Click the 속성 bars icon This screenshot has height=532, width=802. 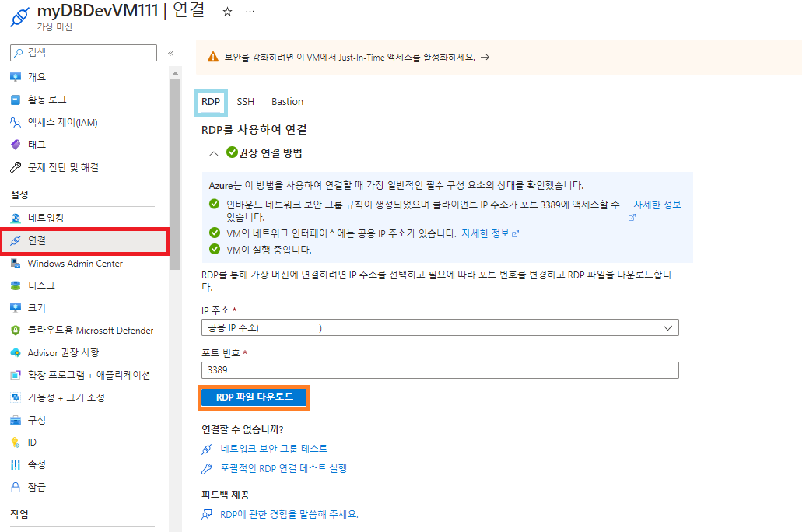(x=16, y=464)
